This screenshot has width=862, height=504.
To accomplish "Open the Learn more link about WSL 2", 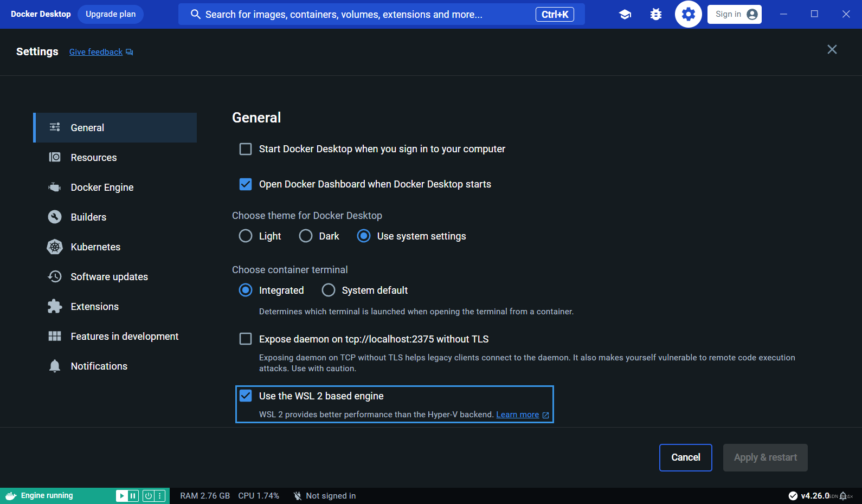I will pos(518,415).
